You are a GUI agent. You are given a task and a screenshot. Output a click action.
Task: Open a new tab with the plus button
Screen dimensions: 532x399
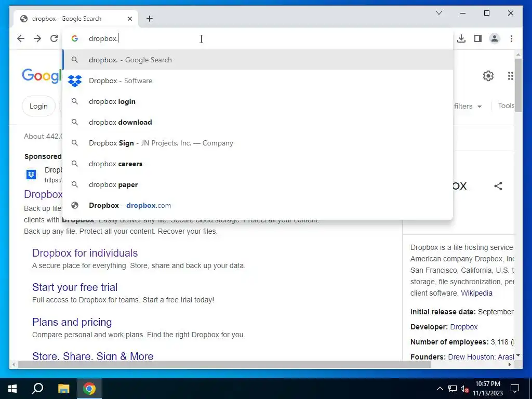click(x=150, y=19)
